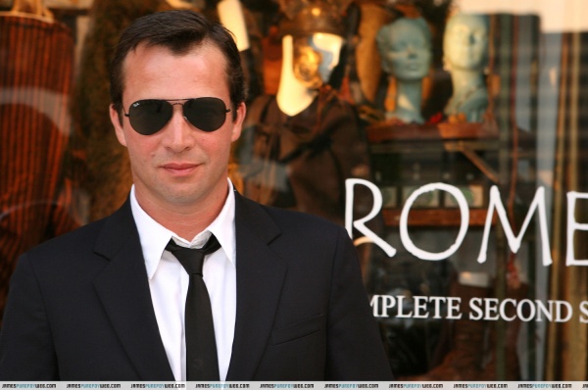The height and width of the screenshot is (390, 588).
Task: Click the letter R in the ROME sign
Action: (x=369, y=218)
